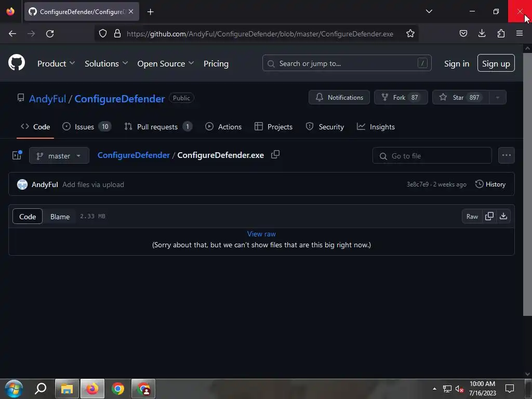The width and height of the screenshot is (532, 399).
Task: Bookmark this page with the star icon
Action: coord(410,34)
